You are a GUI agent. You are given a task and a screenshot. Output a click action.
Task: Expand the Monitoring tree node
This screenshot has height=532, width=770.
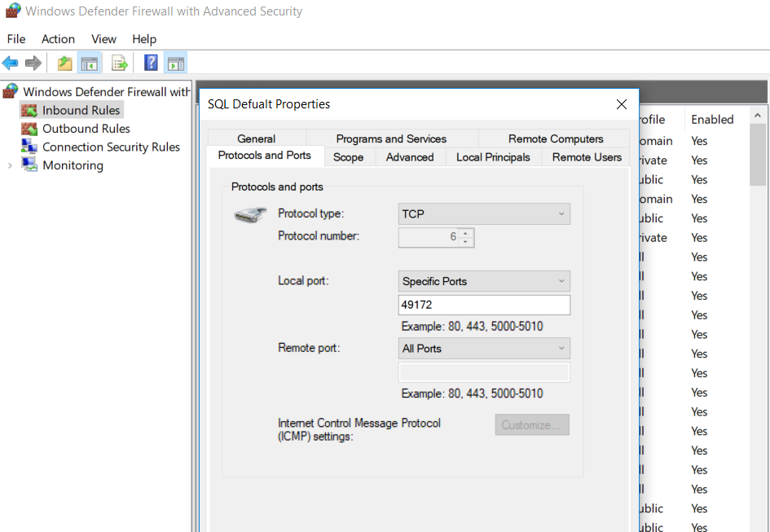click(x=10, y=166)
